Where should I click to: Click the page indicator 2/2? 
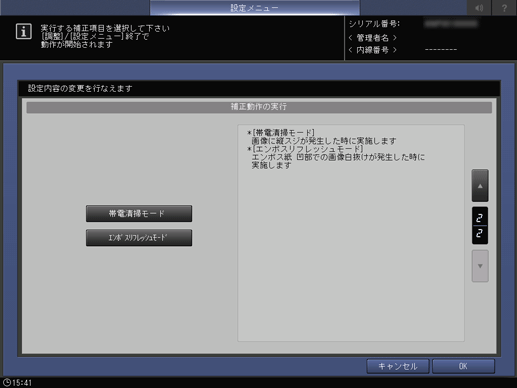point(480,226)
